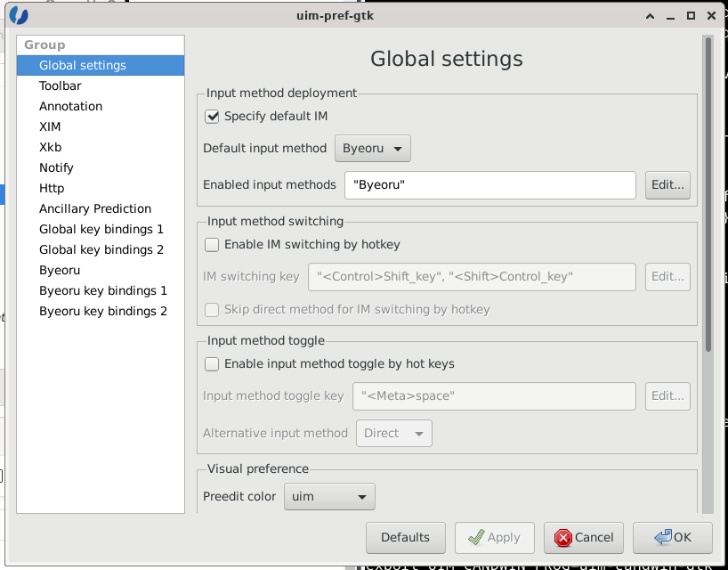
Task: Click the Group column header
Action: click(101, 45)
